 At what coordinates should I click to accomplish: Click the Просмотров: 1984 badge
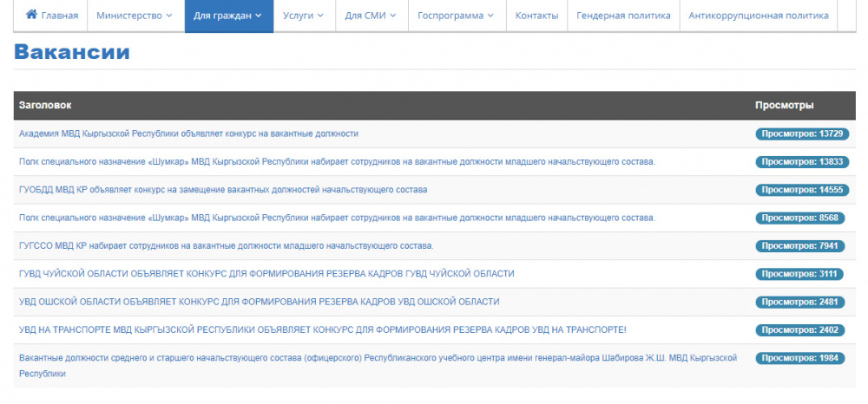[x=801, y=358]
